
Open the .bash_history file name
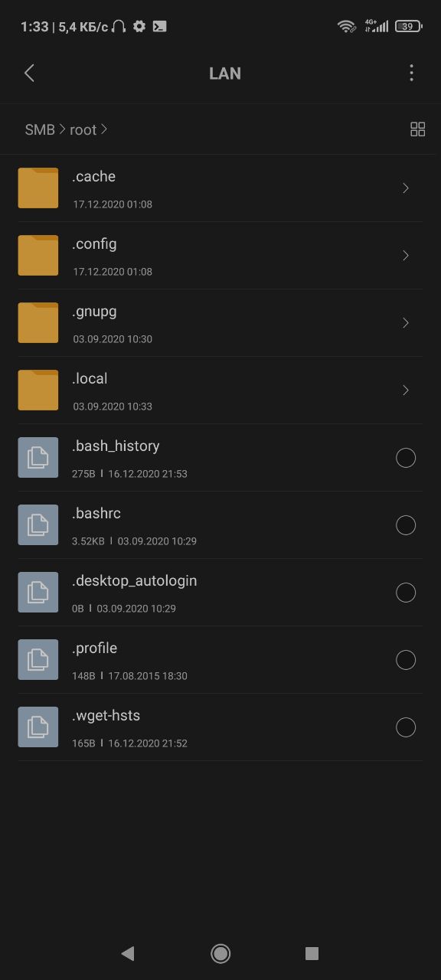(116, 446)
